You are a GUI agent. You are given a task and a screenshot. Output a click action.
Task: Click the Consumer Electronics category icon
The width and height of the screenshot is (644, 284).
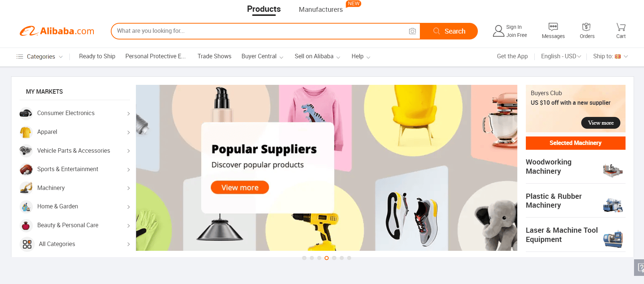pos(26,113)
